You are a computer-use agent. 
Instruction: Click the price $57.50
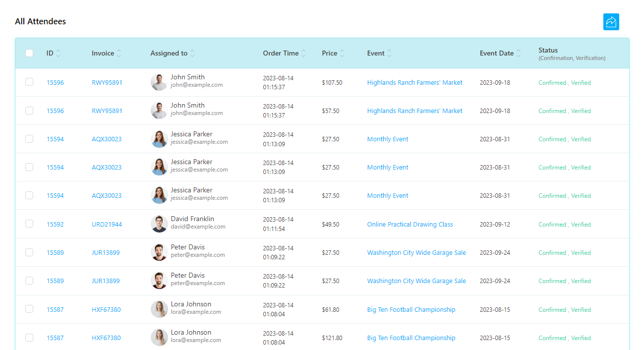point(331,111)
